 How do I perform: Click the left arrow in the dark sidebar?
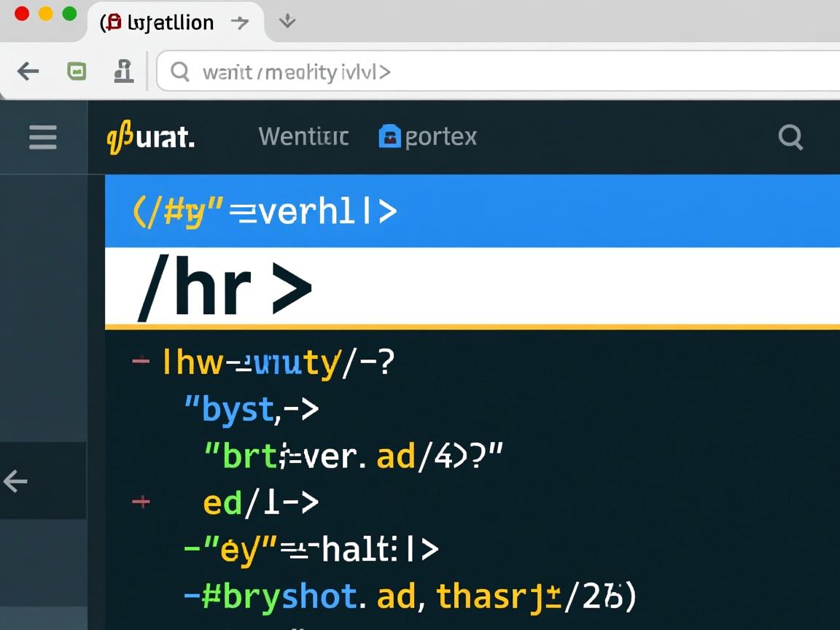click(x=16, y=481)
